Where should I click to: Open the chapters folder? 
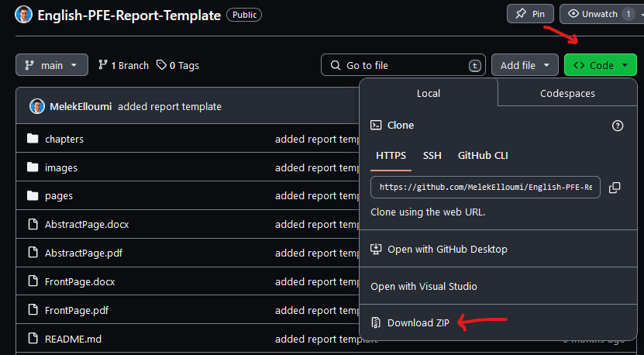[x=64, y=139]
